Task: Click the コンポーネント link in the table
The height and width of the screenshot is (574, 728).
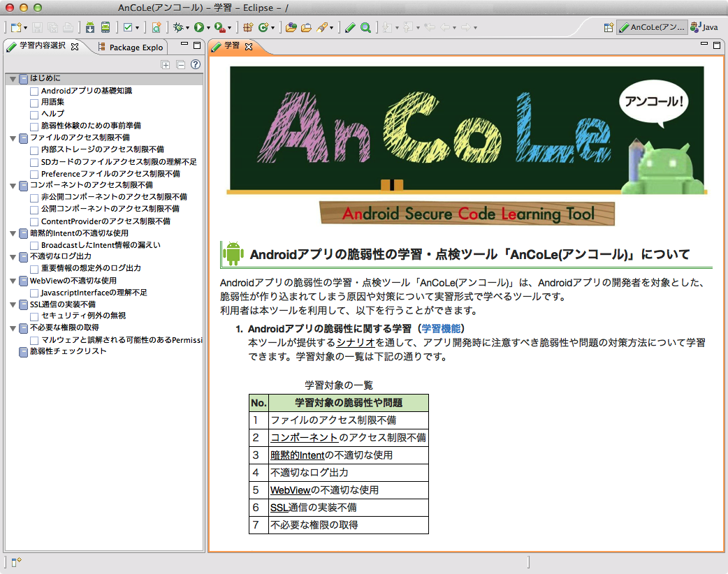Action: (x=304, y=438)
